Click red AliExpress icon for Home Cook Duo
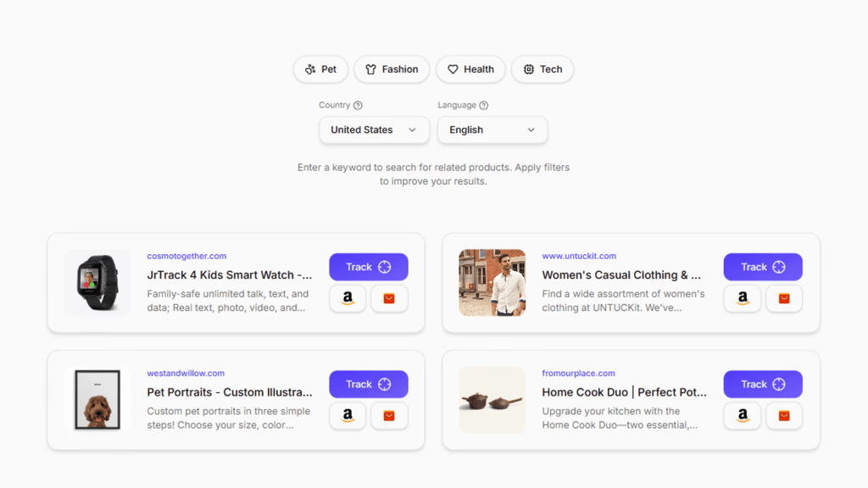Image resolution: width=868 pixels, height=488 pixels. tap(784, 415)
